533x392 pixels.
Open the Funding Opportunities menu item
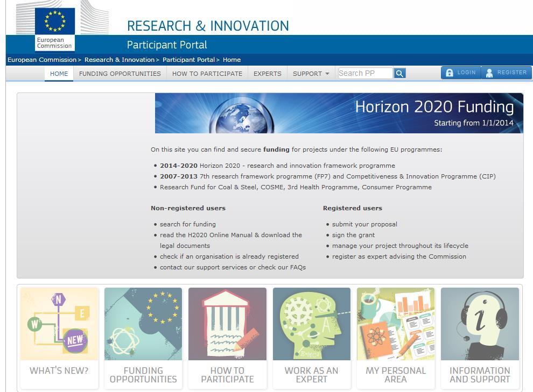point(120,74)
